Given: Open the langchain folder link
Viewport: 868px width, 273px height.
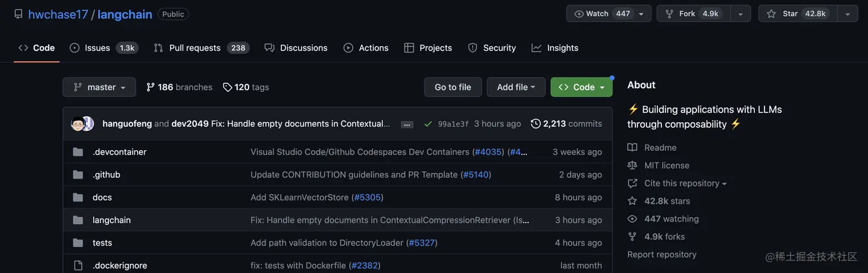Looking at the screenshot, I should 112,220.
